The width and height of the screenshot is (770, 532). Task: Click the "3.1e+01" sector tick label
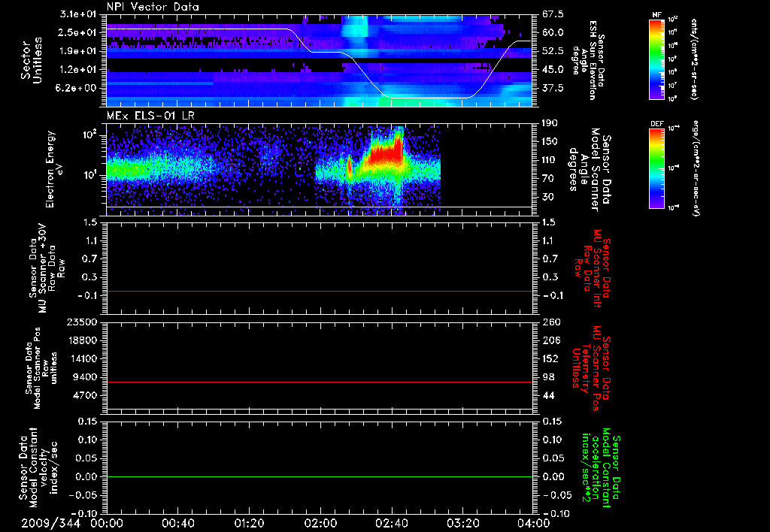tap(78, 14)
